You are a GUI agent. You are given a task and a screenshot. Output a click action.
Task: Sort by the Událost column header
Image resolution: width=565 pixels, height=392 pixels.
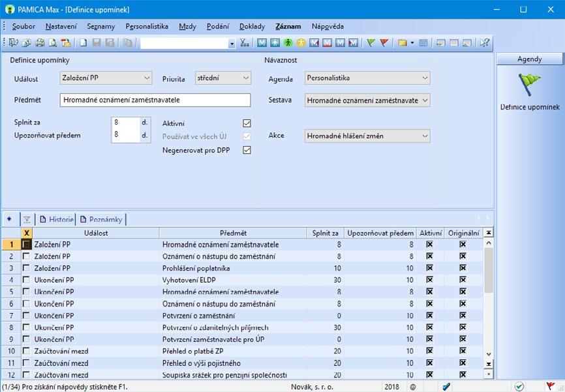96,233
